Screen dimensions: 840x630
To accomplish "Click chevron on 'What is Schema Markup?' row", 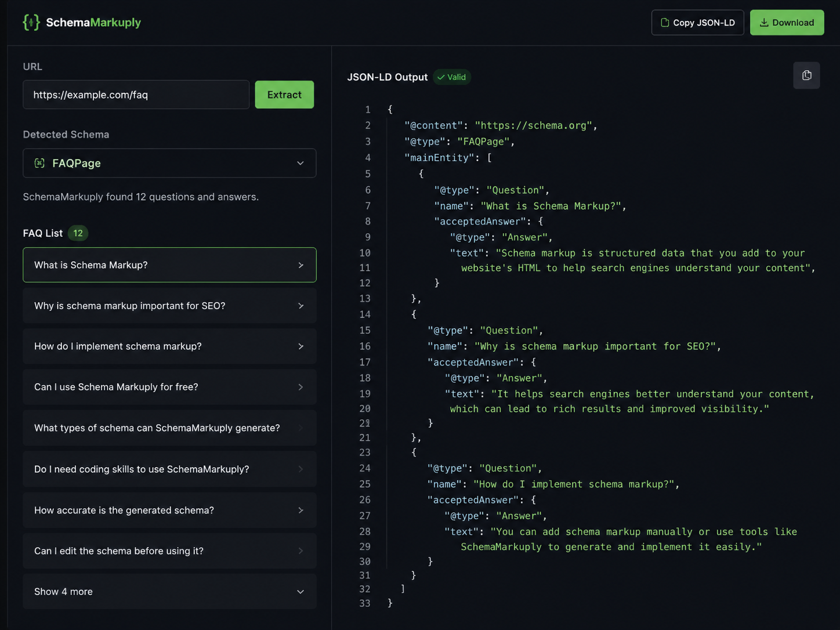I will pos(300,265).
